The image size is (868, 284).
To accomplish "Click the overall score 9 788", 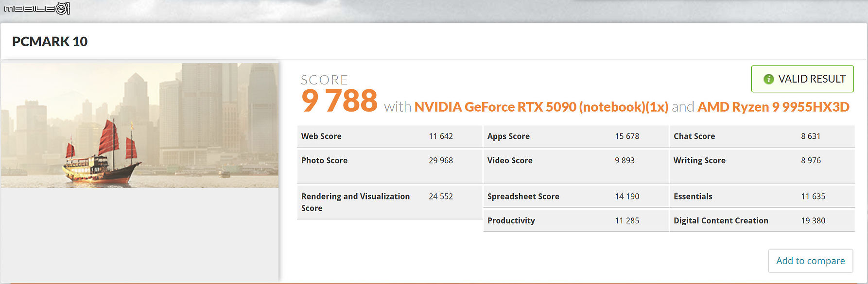I will click(339, 101).
